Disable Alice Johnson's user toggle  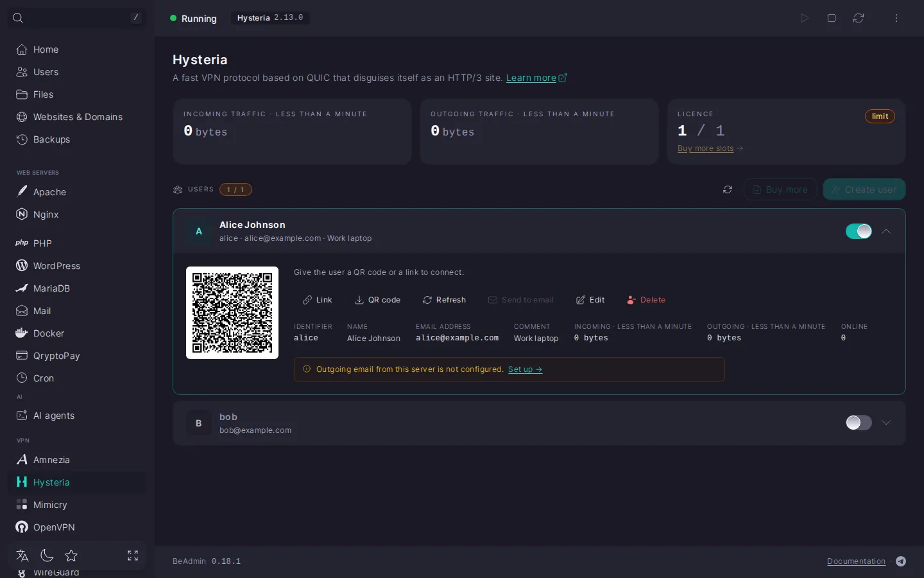[859, 231]
